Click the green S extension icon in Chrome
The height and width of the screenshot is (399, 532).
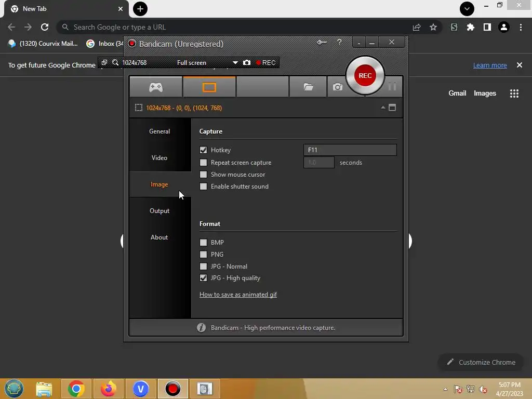click(454, 27)
